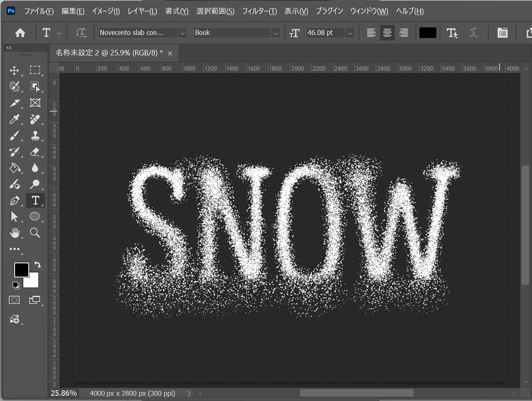
Task: Open the font family dropdown
Action: [182, 33]
